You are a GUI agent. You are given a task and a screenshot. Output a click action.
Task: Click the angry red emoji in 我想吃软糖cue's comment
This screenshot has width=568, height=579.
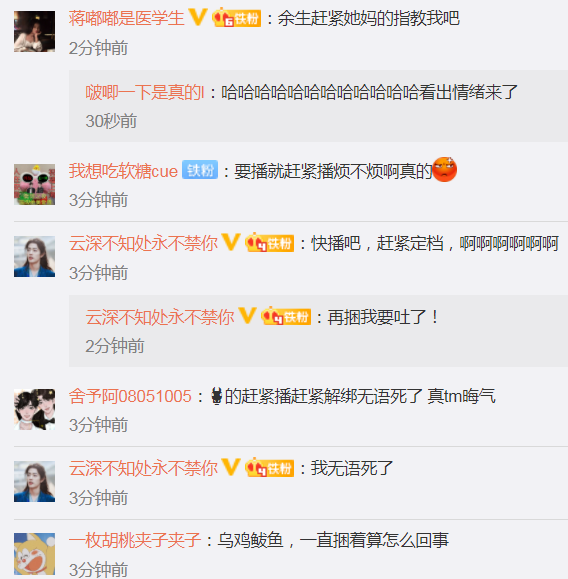click(444, 169)
